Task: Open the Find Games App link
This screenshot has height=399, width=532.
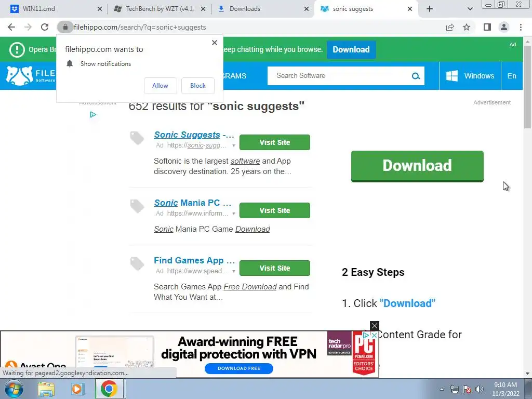Action: pos(194,261)
